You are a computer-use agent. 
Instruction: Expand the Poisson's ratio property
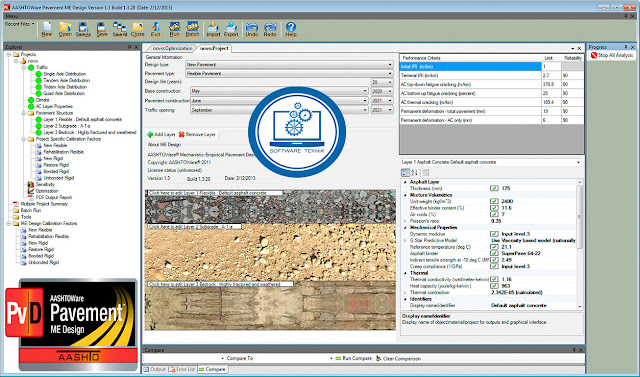click(405, 221)
